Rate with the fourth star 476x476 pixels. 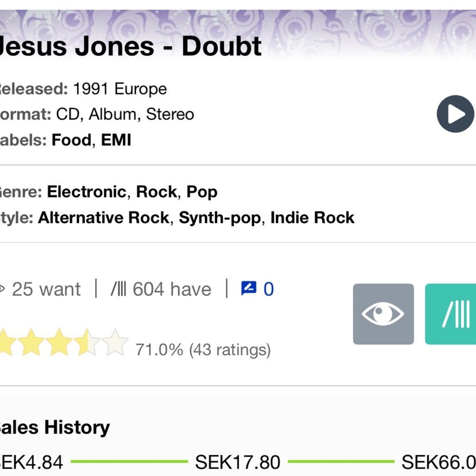(x=87, y=342)
